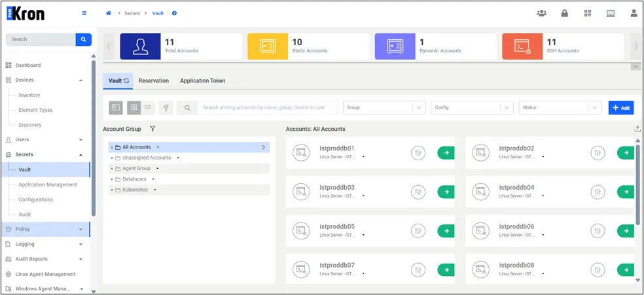Click the plug connection filter icon
This screenshot has width=644, height=295.
(166, 107)
